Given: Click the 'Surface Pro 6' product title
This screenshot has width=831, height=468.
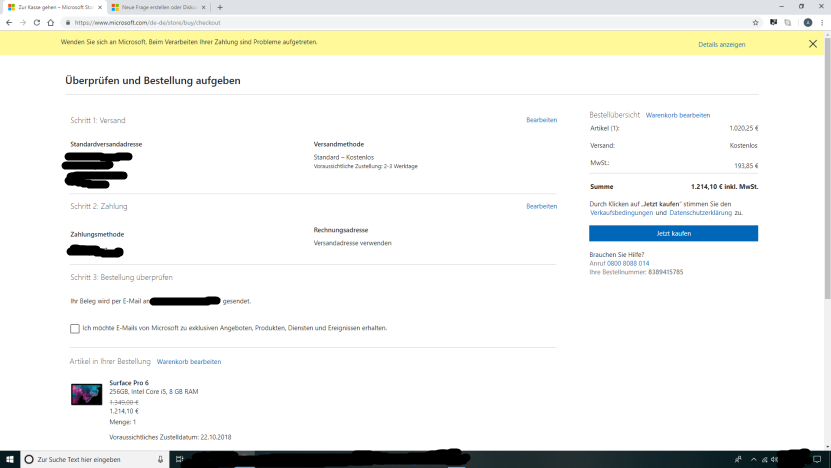Looking at the screenshot, I should (x=129, y=383).
